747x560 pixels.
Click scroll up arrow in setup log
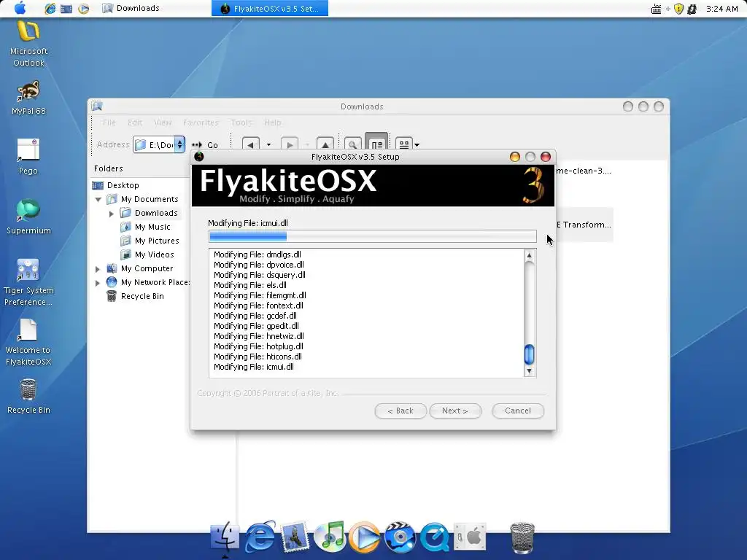click(x=529, y=255)
